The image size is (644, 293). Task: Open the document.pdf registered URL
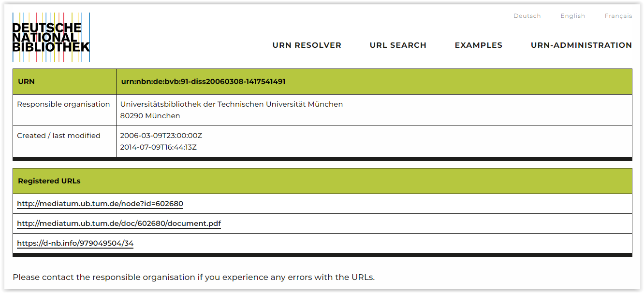click(119, 223)
